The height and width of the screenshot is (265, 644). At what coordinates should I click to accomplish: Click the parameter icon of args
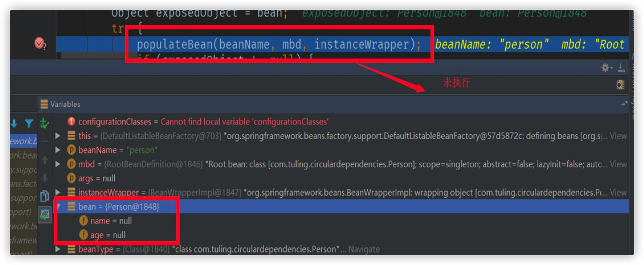point(71,178)
